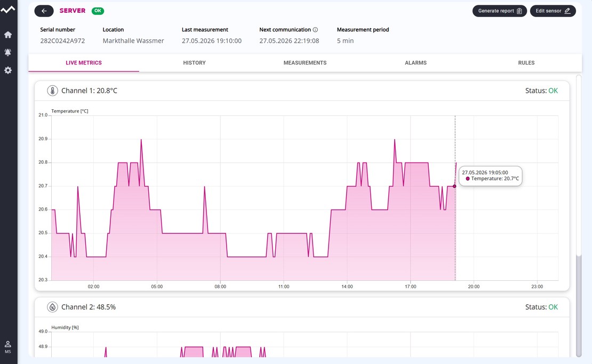The image size is (592, 364).
Task: Generate a report for this sensor
Action: (x=500, y=11)
